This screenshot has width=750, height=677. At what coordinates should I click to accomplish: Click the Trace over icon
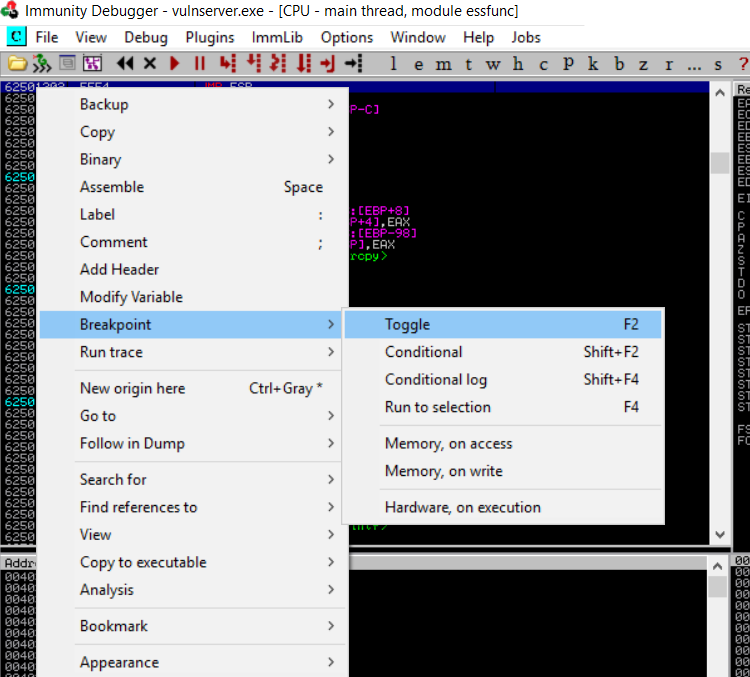[x=304, y=63]
